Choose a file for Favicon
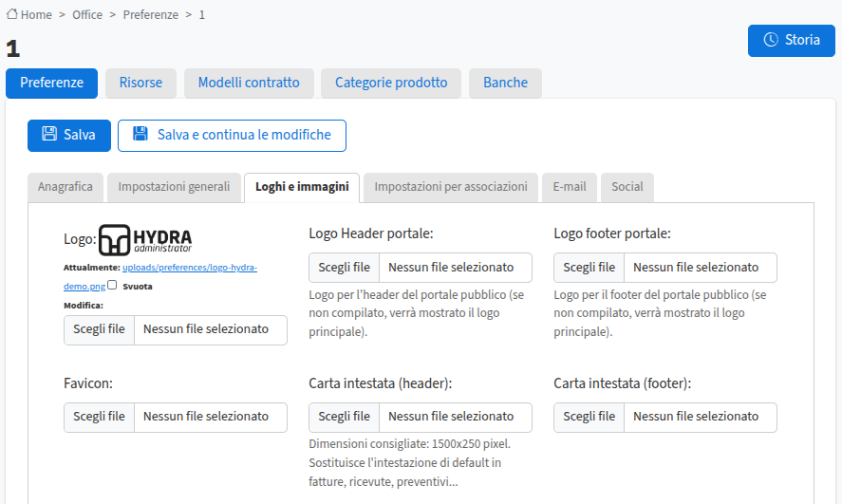This screenshot has height=504, width=842. tap(99, 417)
